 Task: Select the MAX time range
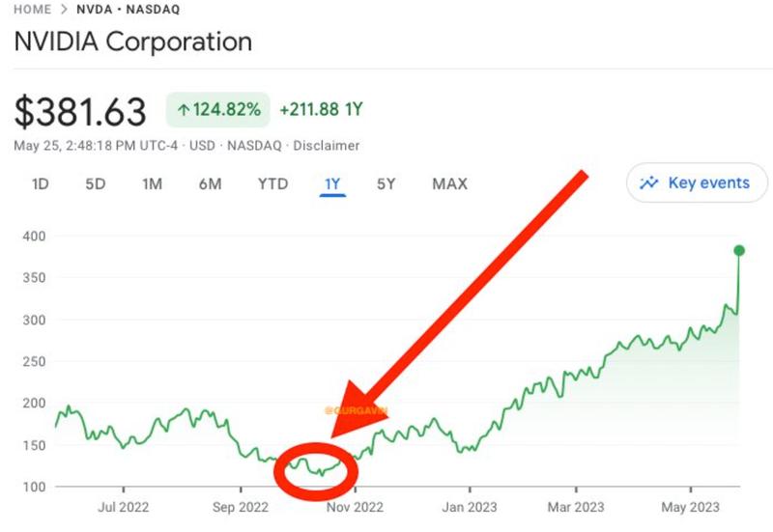[x=449, y=183]
